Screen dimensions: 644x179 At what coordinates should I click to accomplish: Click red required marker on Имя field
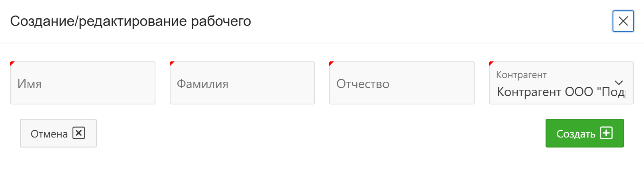[12, 63]
